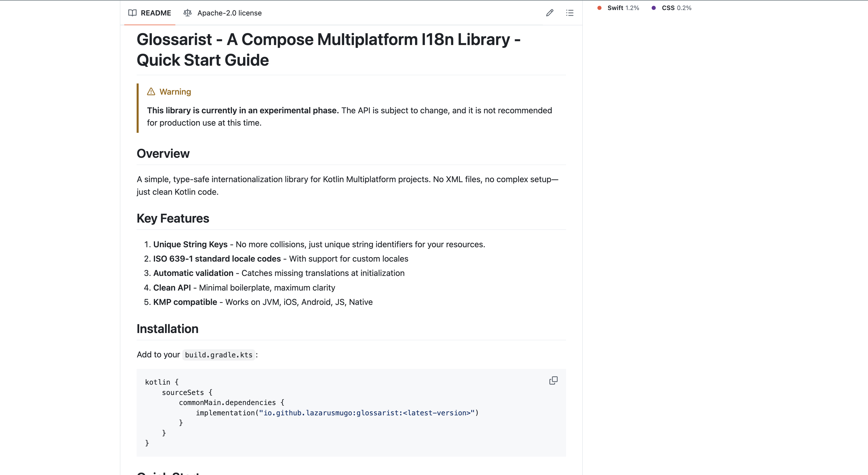This screenshot has width=868, height=475.
Task: Open the Swift 1.2% language link
Action: (623, 8)
